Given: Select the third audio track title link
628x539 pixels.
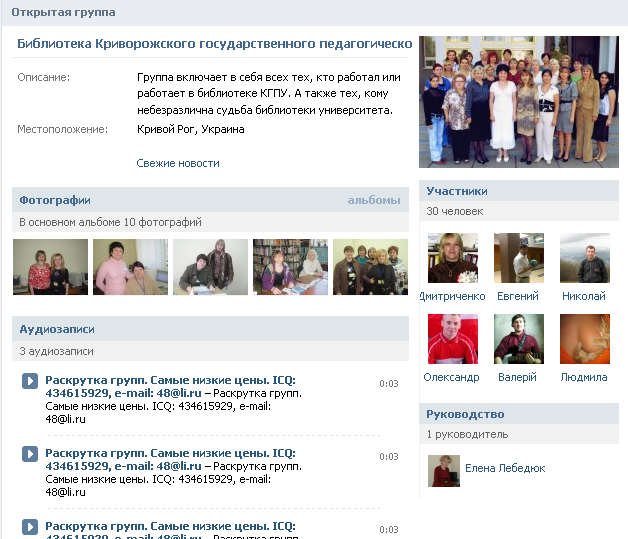Looking at the screenshot, I should [170, 530].
